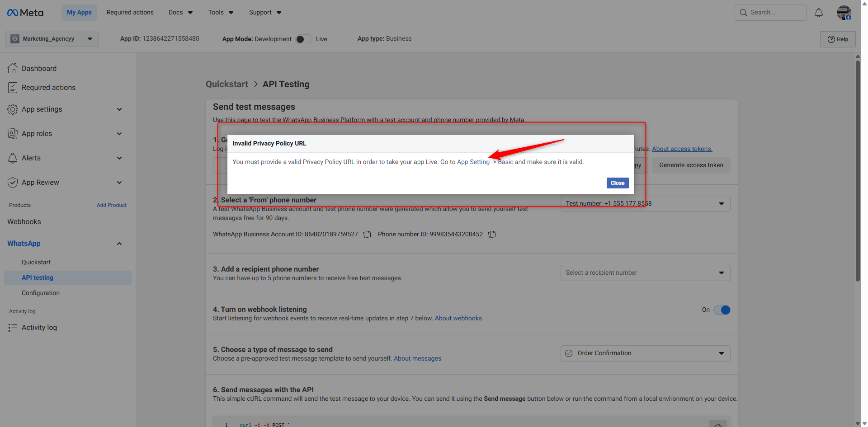Click the search magnifier icon
The image size is (868, 427).
coord(744,13)
